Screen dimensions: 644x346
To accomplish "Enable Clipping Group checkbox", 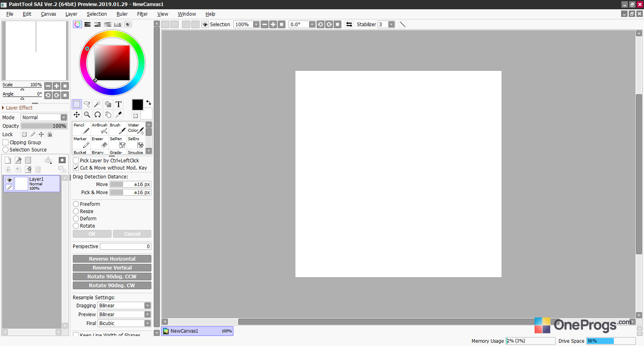I will pyautogui.click(x=6, y=143).
